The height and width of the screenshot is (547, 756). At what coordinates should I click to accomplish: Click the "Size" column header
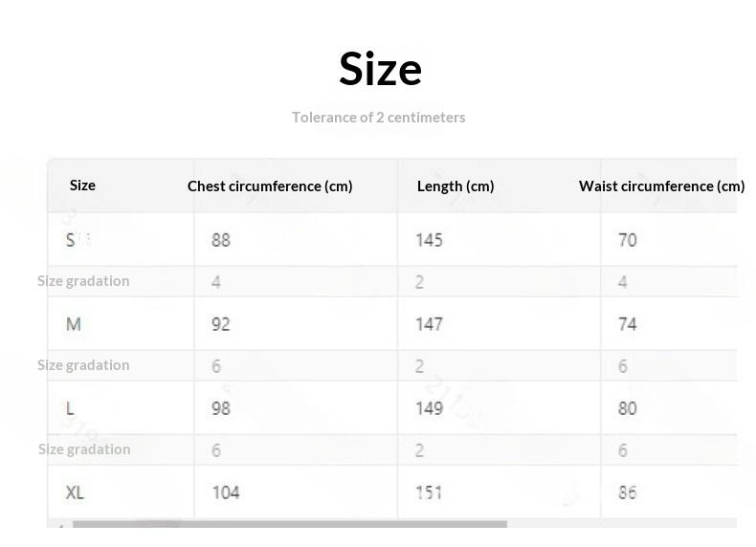coord(82,186)
